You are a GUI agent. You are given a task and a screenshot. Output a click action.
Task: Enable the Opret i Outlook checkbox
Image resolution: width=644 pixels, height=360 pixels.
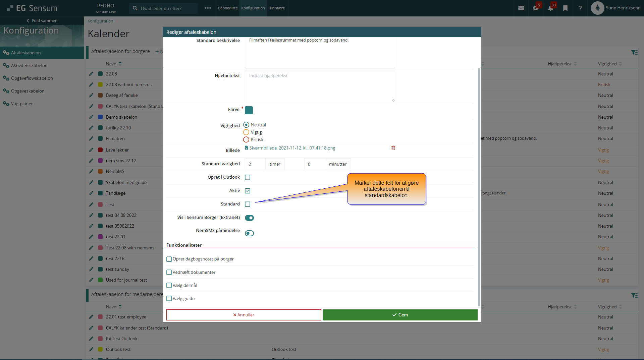(248, 177)
